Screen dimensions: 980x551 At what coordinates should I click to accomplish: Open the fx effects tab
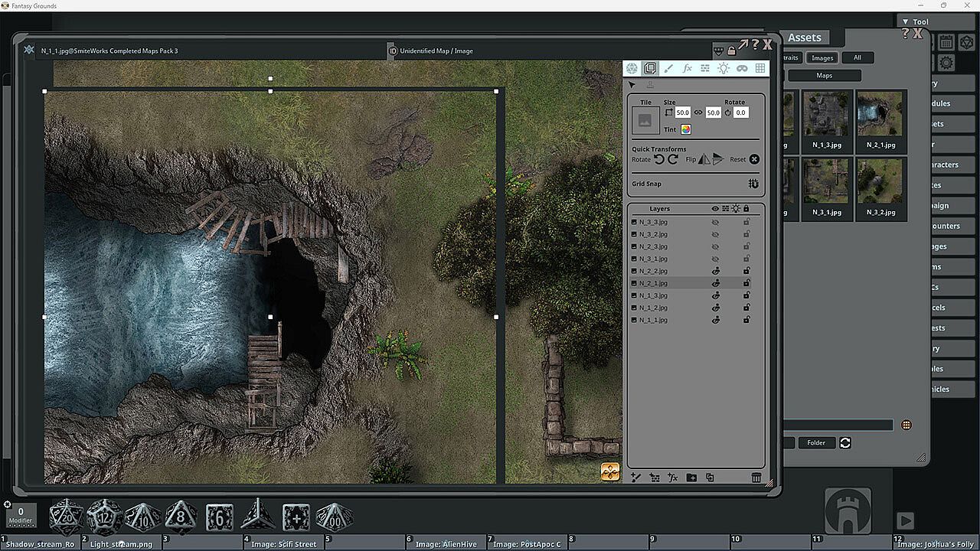[687, 69]
